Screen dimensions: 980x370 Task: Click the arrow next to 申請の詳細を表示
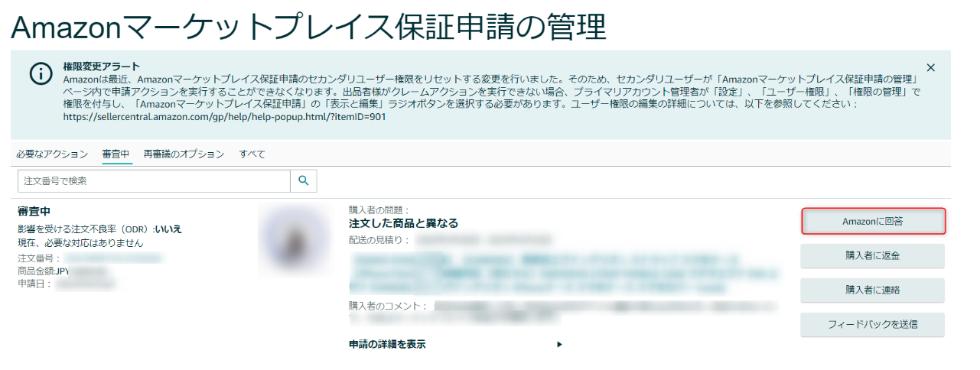coord(559,344)
